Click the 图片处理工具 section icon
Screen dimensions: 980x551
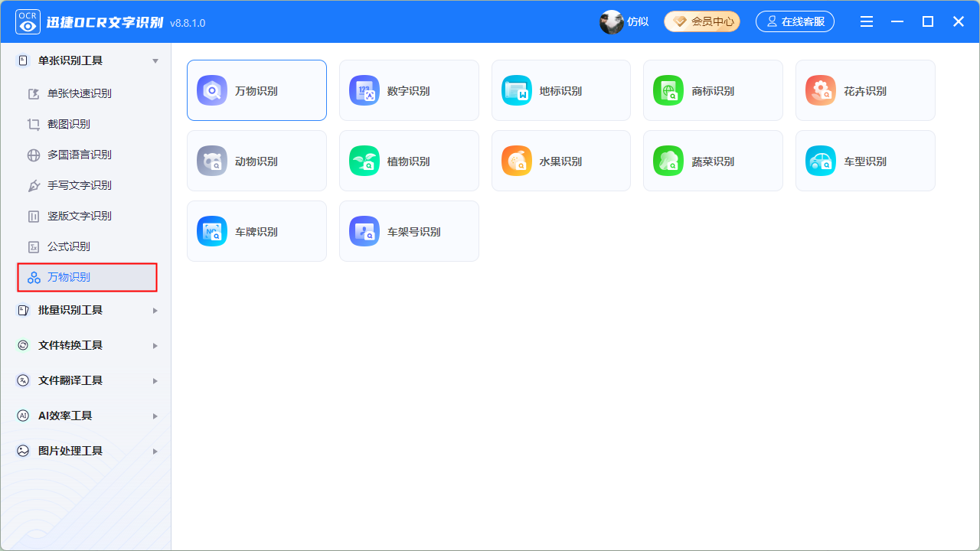(x=23, y=451)
